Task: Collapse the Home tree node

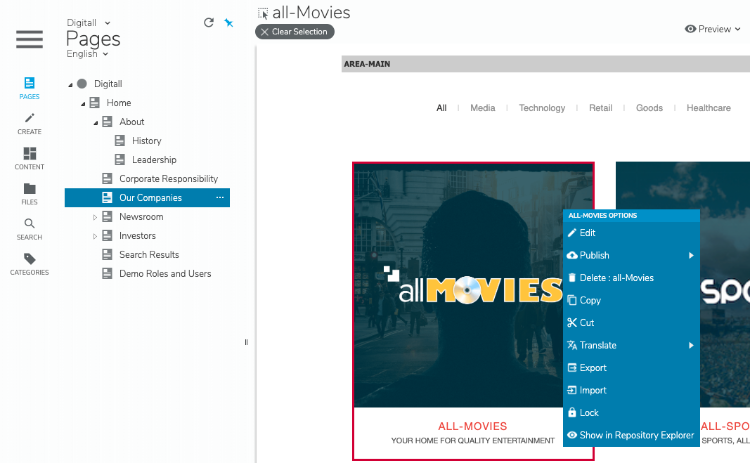Action: [x=83, y=103]
